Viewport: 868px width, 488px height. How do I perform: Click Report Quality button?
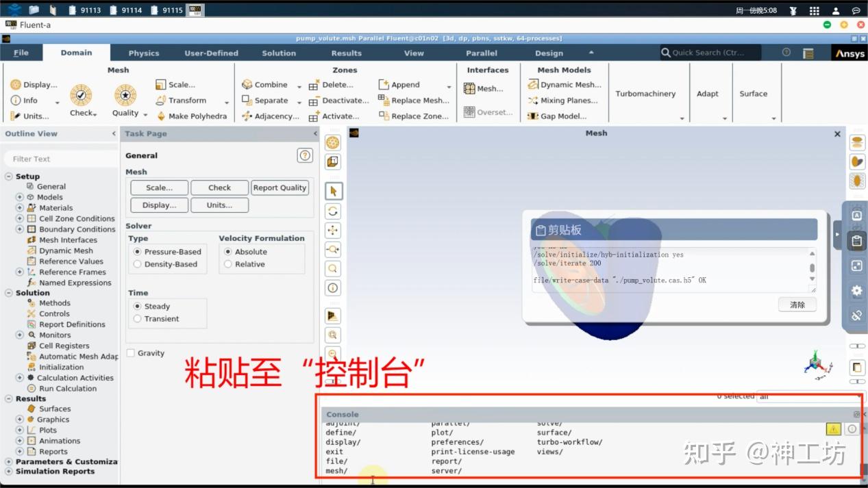[280, 188]
